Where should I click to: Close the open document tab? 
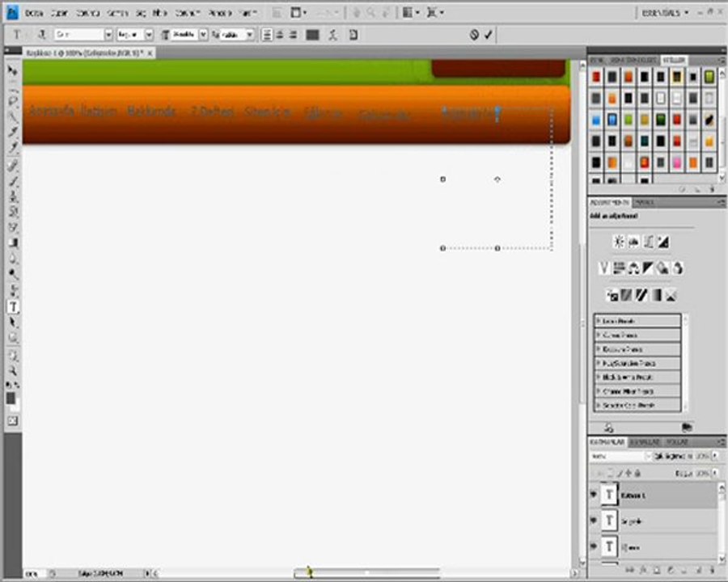click(150, 53)
